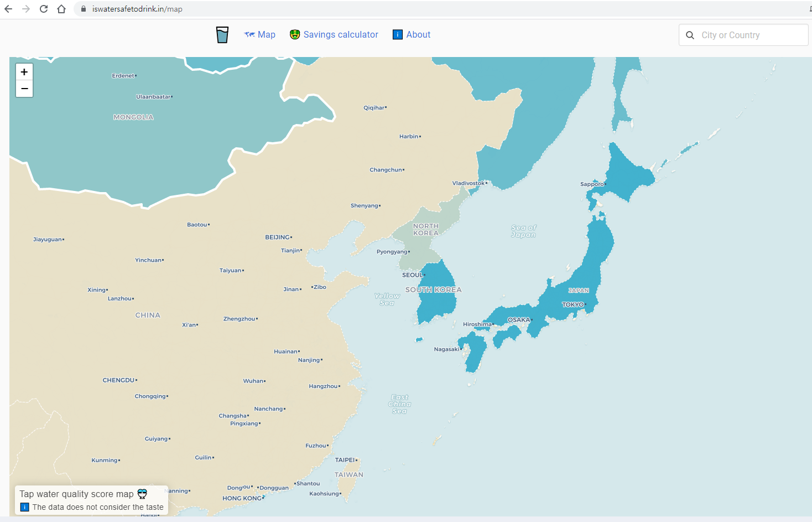Click the Zhengzhou city label
Viewport: 812px width, 522px height.
tap(240, 318)
